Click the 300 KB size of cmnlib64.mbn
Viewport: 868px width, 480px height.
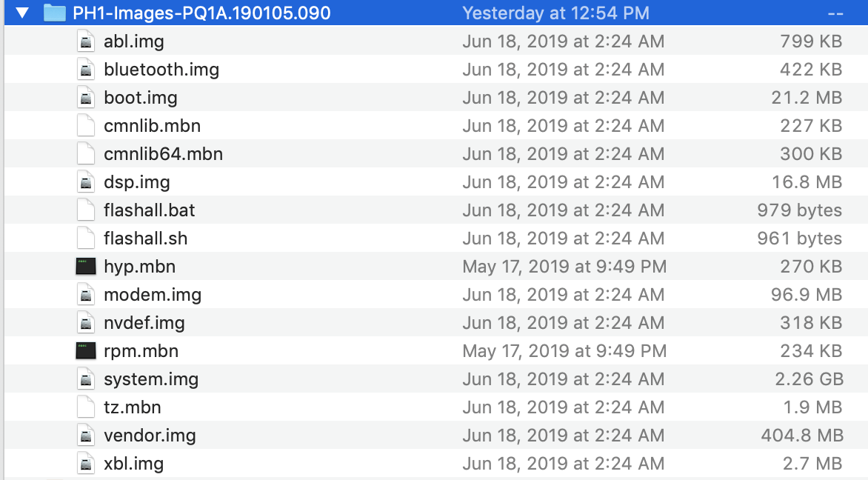pos(811,154)
